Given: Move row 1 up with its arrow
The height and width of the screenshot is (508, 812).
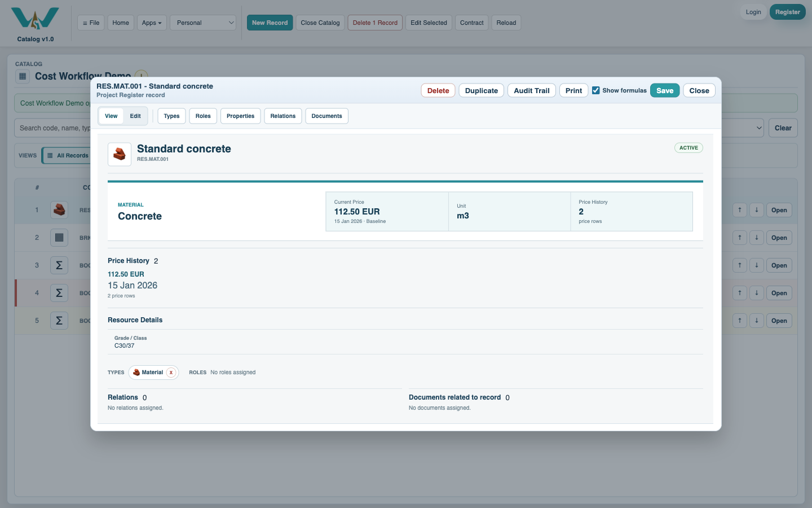Looking at the screenshot, I should tap(740, 210).
